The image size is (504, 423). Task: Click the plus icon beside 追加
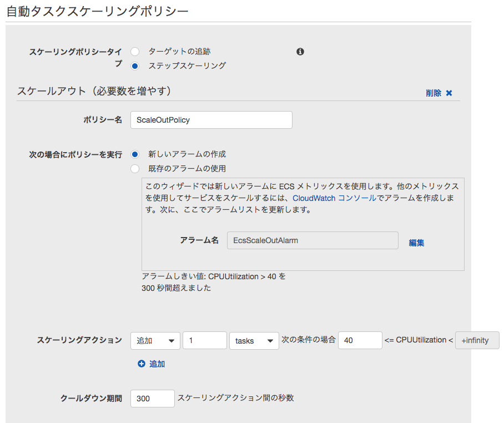(142, 364)
